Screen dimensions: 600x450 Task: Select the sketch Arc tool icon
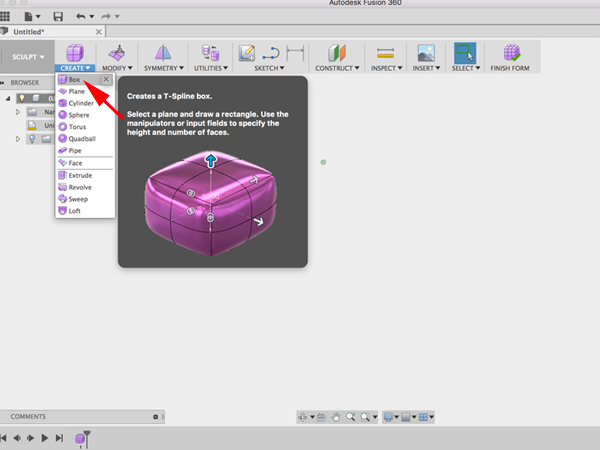(271, 53)
